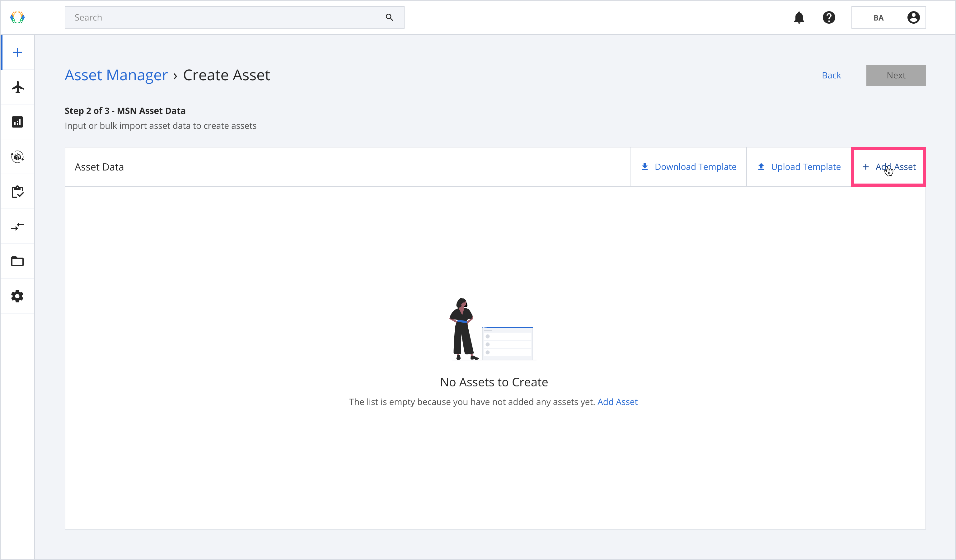Image resolution: width=956 pixels, height=560 pixels.
Task: Click the 'Asset Data' panel title
Action: [99, 167]
